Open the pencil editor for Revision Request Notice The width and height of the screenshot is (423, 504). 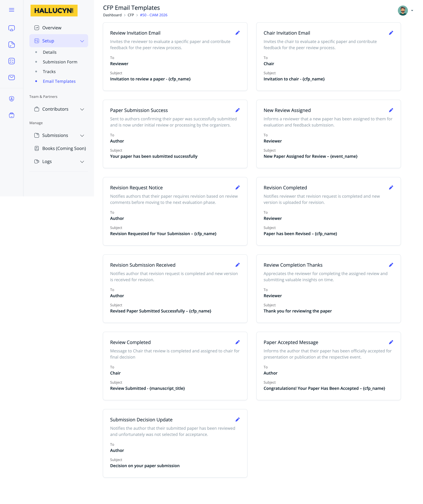click(237, 187)
